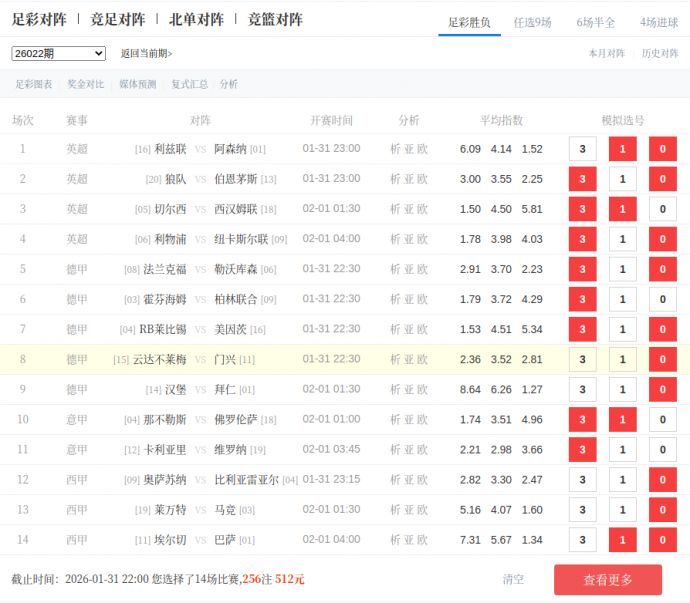Go to 竞篮对阵 section
The height and width of the screenshot is (603, 690).
[275, 19]
